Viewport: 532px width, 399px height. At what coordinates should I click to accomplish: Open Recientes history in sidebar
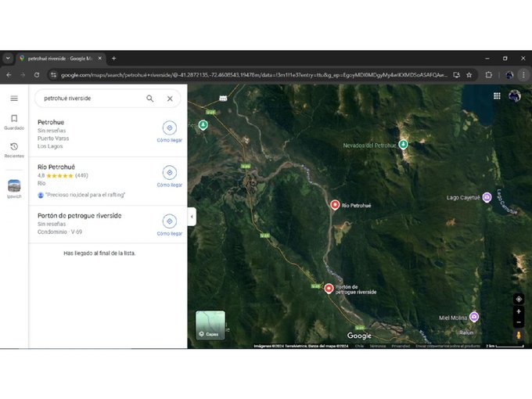(x=14, y=150)
